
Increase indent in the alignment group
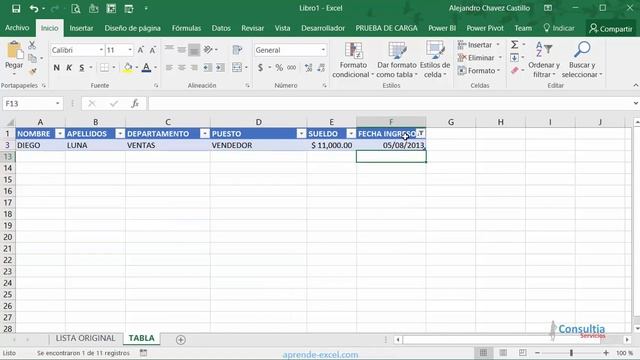point(220,68)
